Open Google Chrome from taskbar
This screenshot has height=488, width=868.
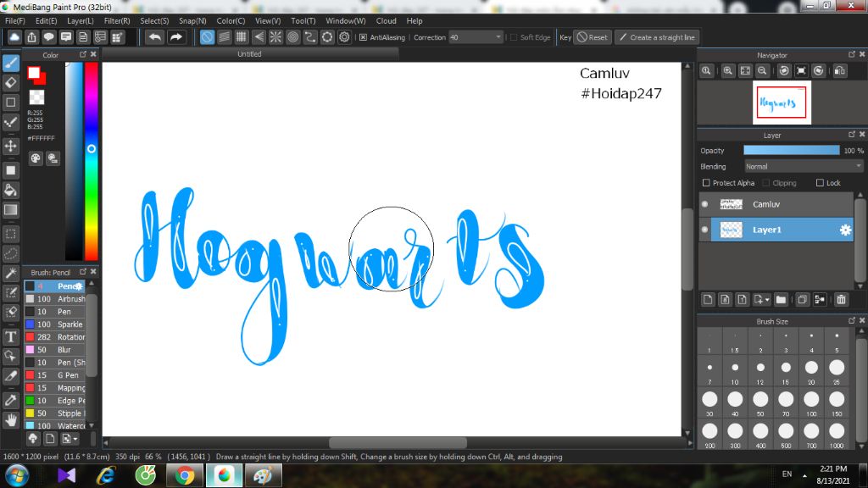click(185, 475)
